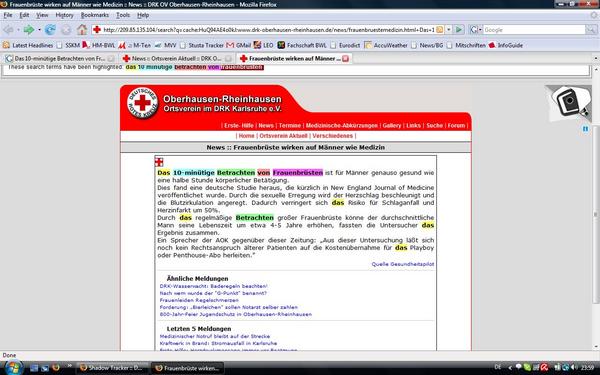
Task: Open the MVV bookmark
Action: coord(165,45)
